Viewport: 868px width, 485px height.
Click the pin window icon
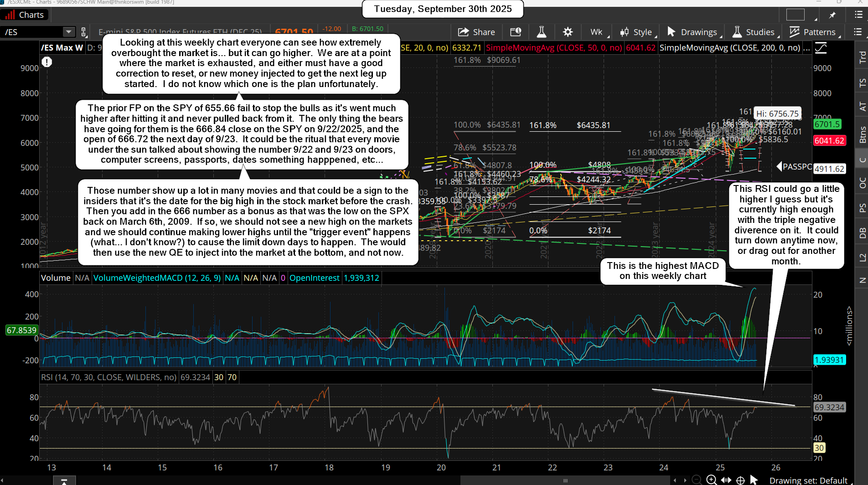(832, 15)
